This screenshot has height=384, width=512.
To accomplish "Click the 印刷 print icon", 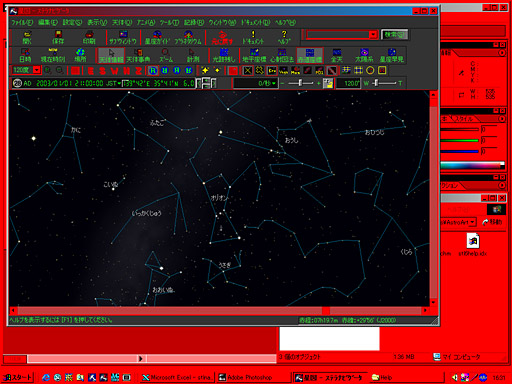I will point(89,37).
